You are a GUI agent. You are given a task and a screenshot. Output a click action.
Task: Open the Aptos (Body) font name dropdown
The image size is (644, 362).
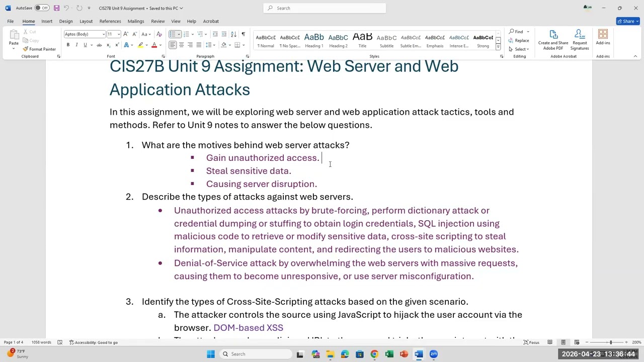point(104,34)
